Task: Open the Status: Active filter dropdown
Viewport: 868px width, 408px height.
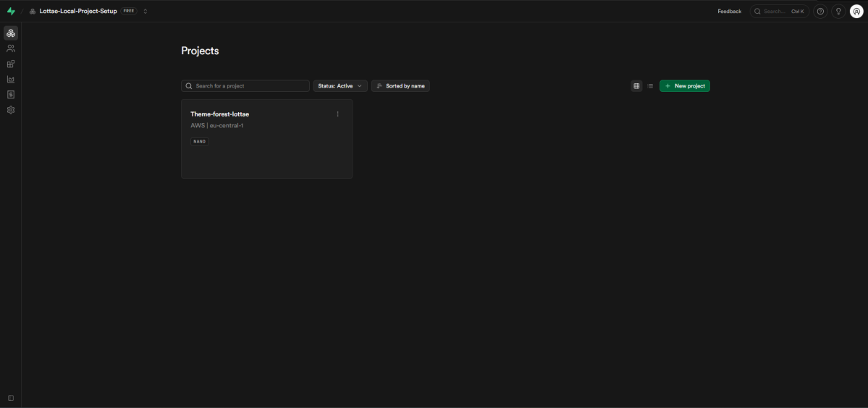Action: (340, 86)
